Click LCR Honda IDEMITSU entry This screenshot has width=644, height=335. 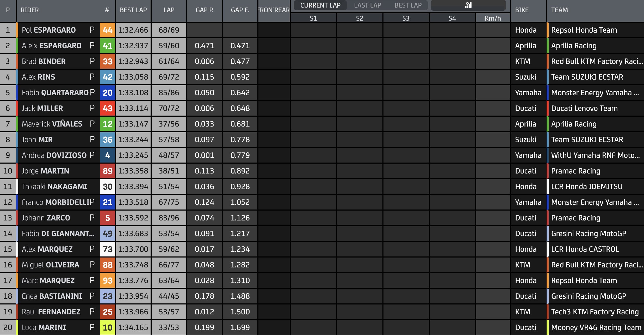[x=587, y=187]
